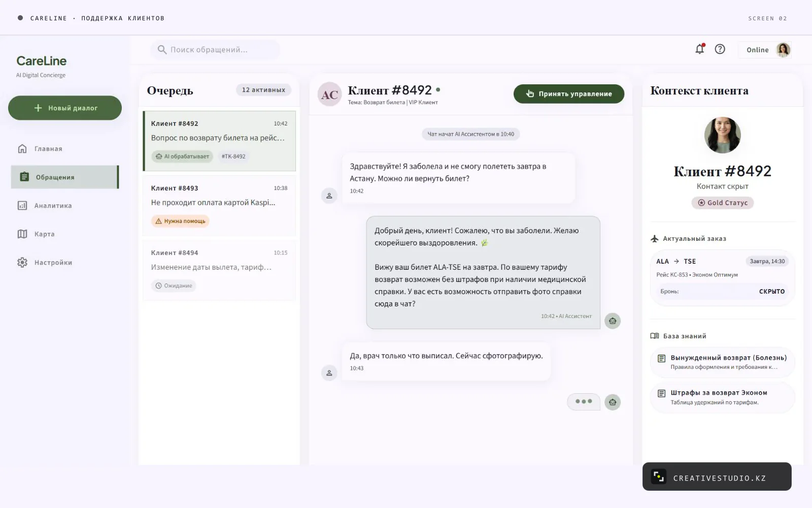Click the AI обрабатывает status tag
The height and width of the screenshot is (508, 812).
click(x=182, y=156)
